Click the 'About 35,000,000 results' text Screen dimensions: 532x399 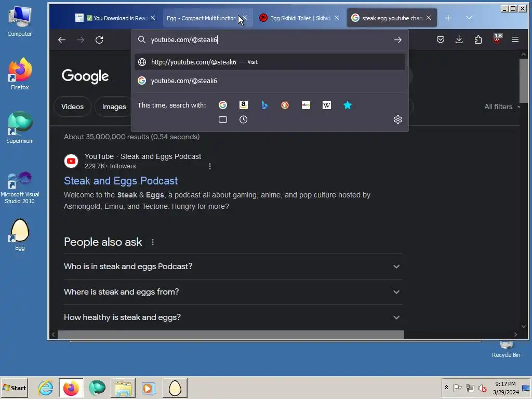(131, 137)
